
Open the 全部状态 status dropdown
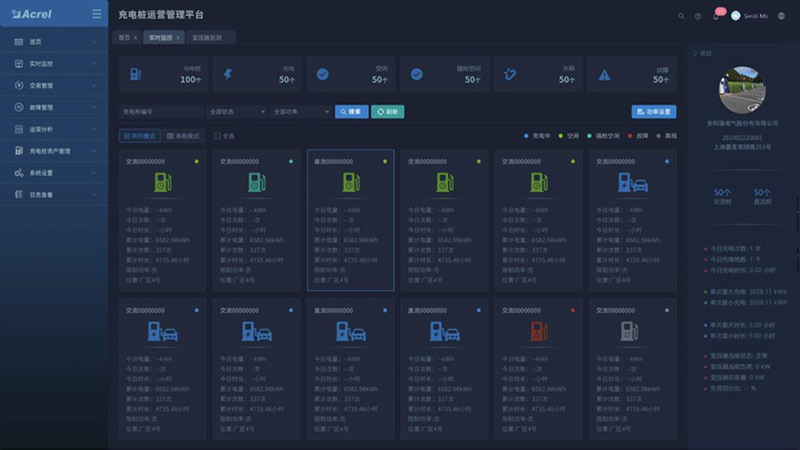coord(237,112)
